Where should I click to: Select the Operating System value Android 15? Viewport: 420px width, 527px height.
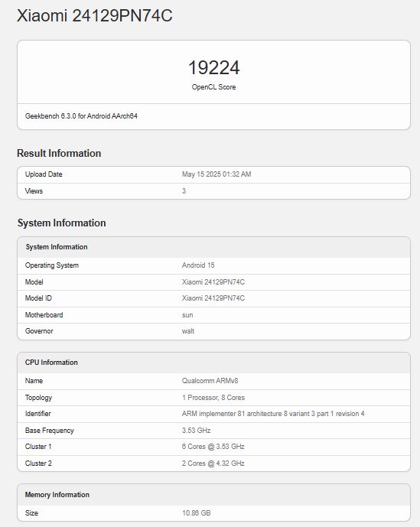coord(198,265)
